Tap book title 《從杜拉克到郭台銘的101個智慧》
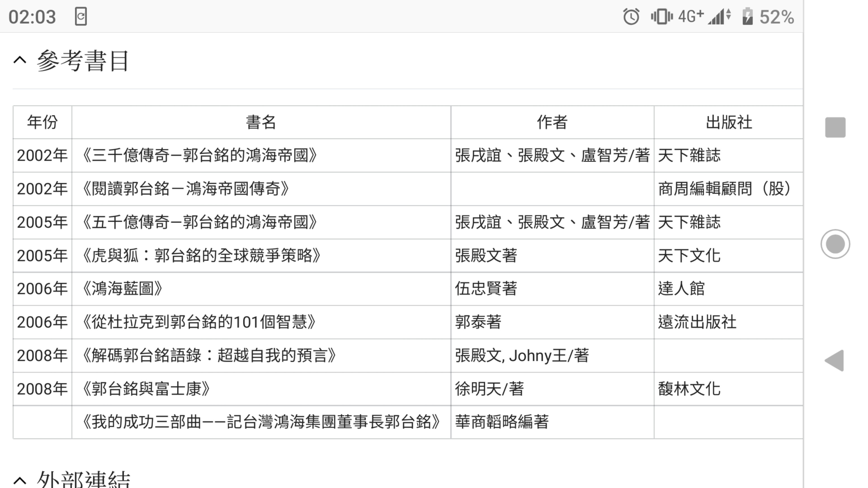868x488 pixels. click(x=199, y=322)
